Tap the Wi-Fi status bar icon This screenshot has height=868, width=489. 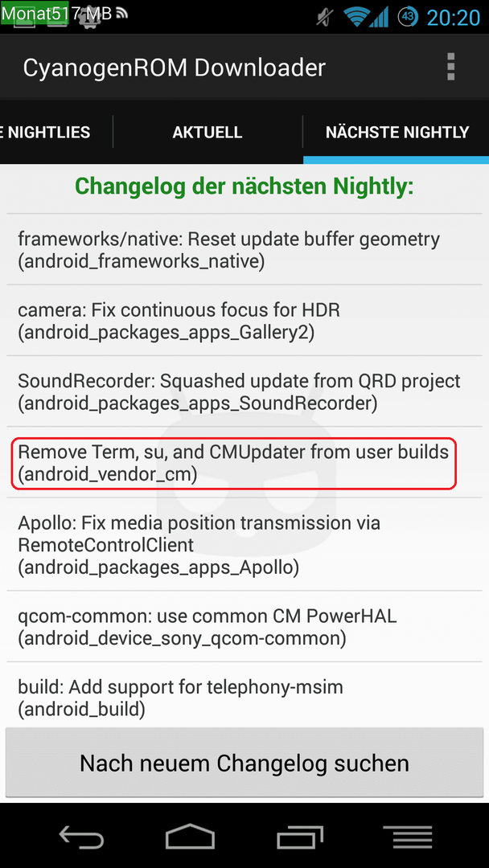click(356, 17)
